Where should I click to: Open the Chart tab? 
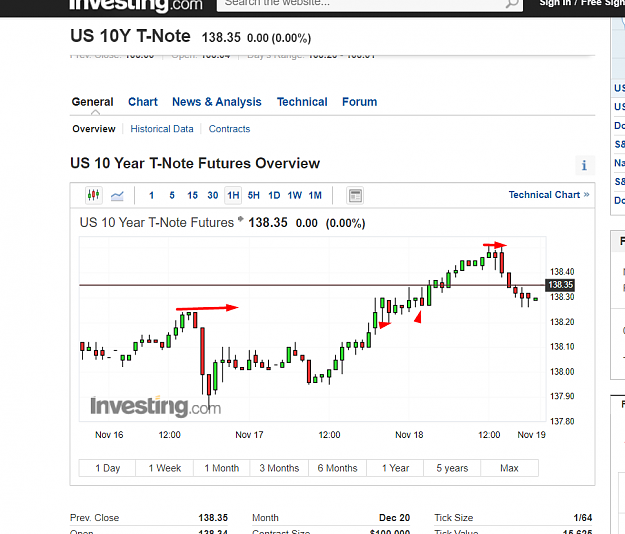click(143, 102)
